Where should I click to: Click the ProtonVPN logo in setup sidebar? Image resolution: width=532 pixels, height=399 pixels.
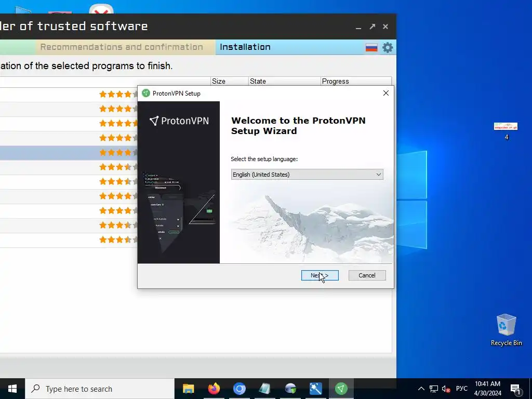pos(179,121)
